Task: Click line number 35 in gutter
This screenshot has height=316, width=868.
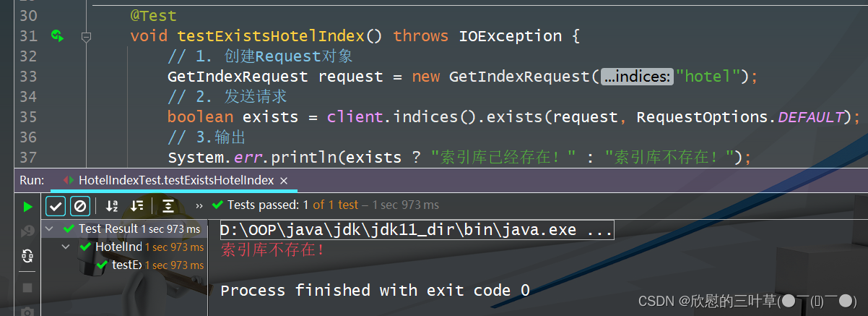Action: [x=27, y=117]
